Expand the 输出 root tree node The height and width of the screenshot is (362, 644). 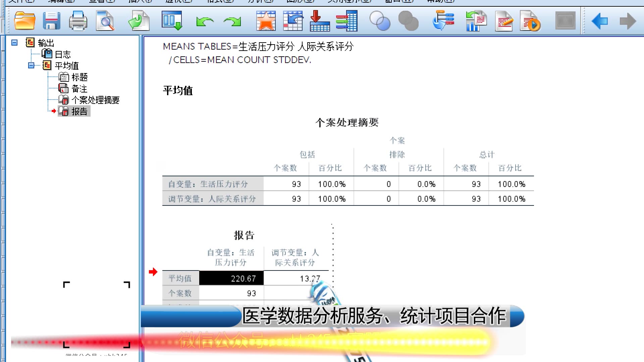pos(14,42)
